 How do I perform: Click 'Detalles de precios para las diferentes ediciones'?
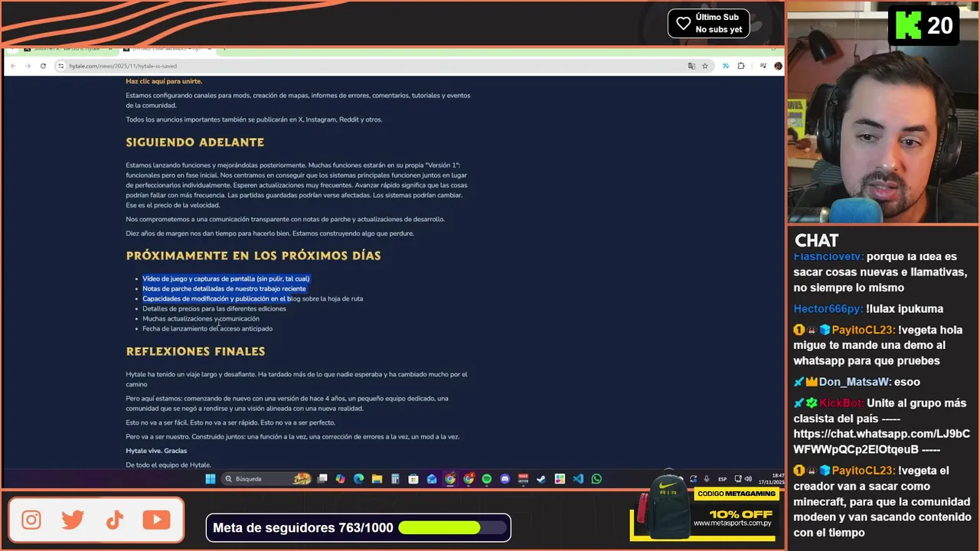click(214, 308)
